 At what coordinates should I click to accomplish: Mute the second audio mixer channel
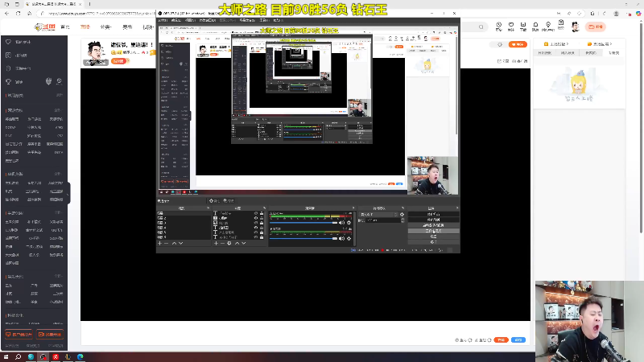coord(341,238)
